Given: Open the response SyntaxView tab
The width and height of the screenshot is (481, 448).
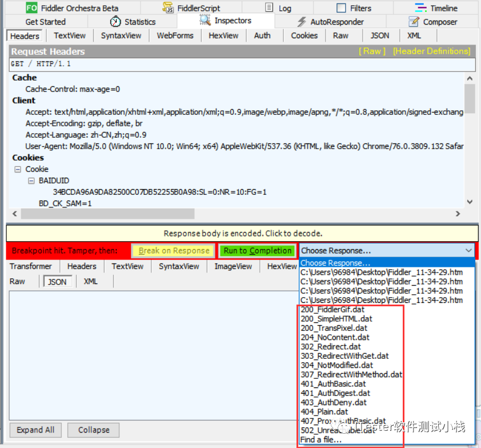Looking at the screenshot, I should 179,266.
